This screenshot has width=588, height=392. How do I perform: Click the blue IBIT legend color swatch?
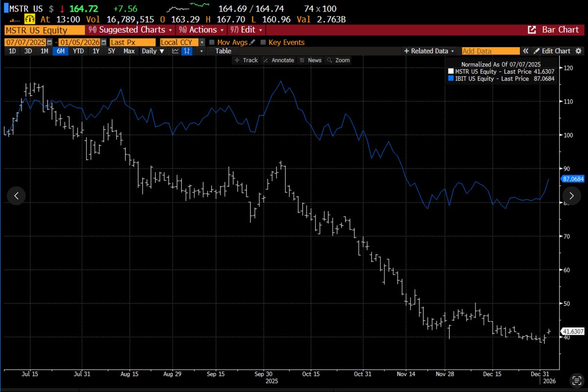451,78
